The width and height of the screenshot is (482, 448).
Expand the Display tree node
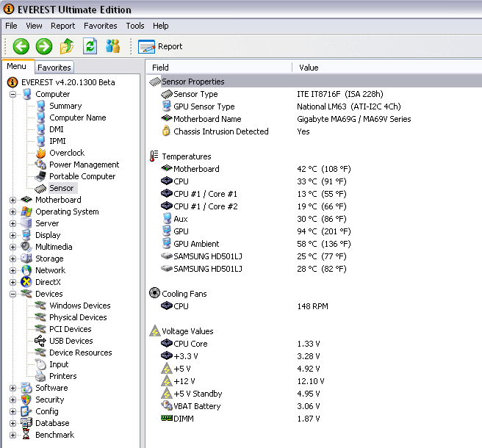pos(12,235)
